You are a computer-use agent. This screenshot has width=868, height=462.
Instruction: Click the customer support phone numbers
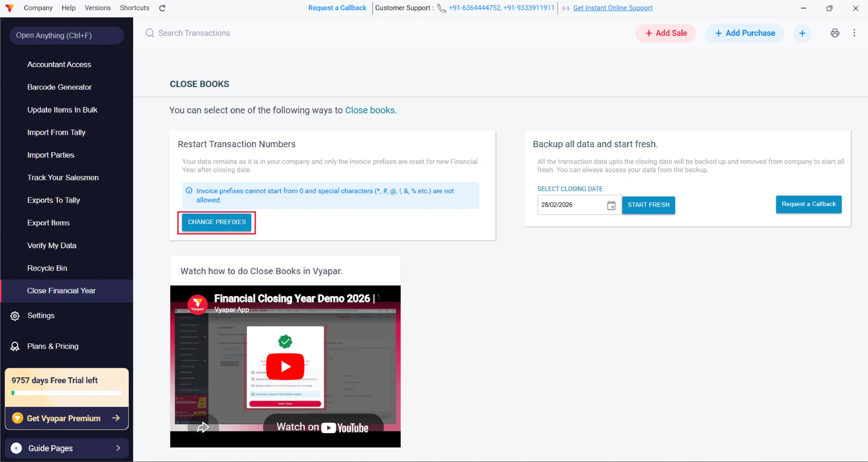(x=501, y=8)
